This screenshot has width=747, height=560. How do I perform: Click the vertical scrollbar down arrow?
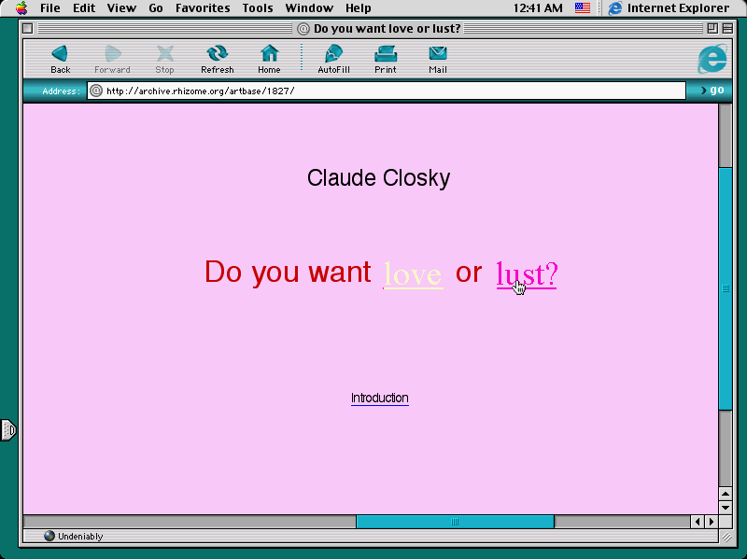(x=726, y=508)
